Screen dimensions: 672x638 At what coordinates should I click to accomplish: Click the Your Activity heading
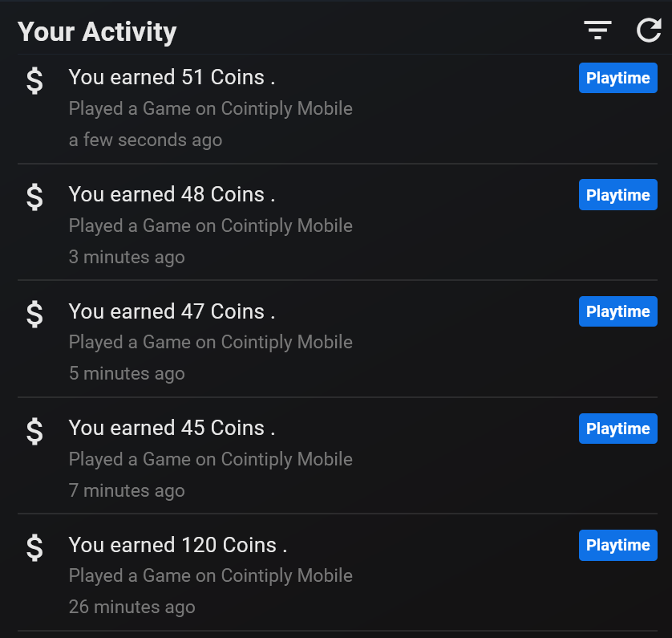(96, 32)
